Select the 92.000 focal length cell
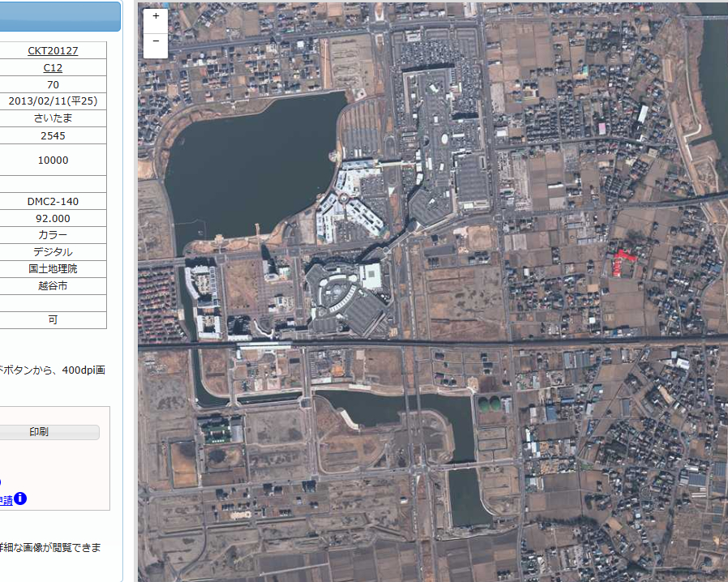 pyautogui.click(x=53, y=219)
